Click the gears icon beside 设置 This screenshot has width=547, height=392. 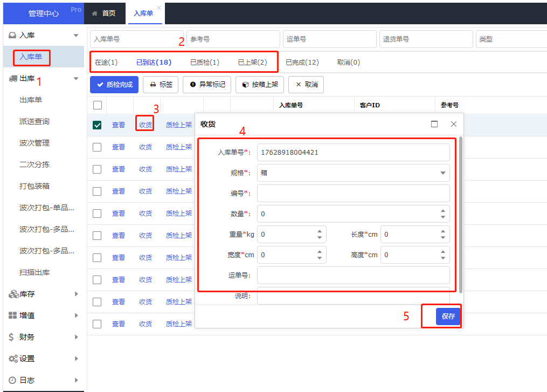pos(13,359)
